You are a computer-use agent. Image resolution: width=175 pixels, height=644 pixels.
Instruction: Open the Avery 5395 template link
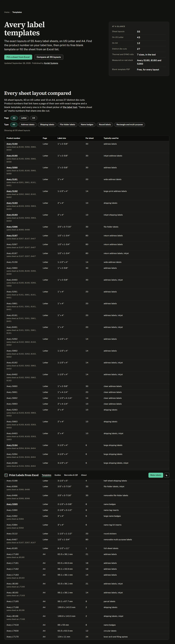pyautogui.click(x=12, y=504)
